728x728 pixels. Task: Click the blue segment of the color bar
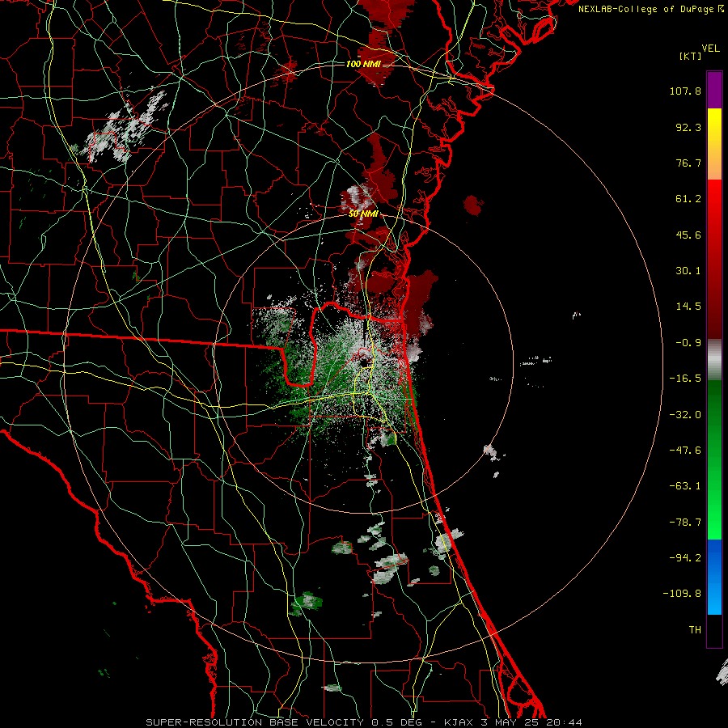[x=714, y=577]
